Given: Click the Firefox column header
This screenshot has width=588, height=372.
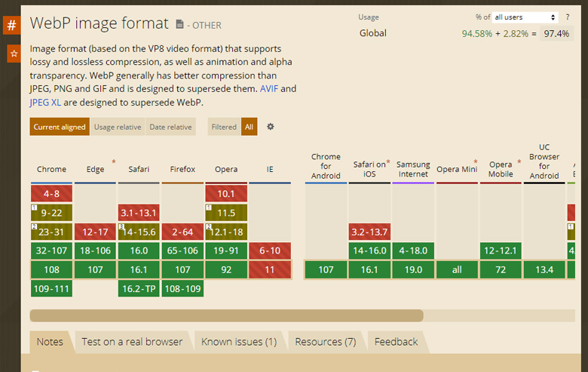Looking at the screenshot, I should click(182, 169).
